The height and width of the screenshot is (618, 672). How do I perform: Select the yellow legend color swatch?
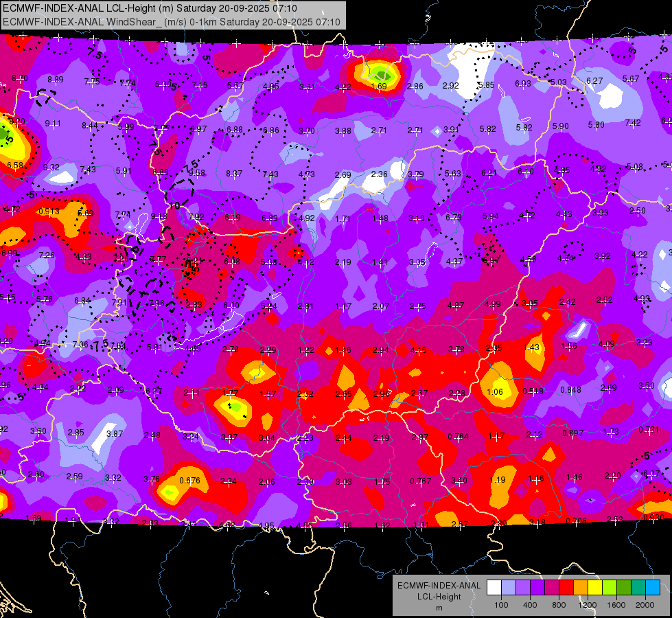coord(595,588)
